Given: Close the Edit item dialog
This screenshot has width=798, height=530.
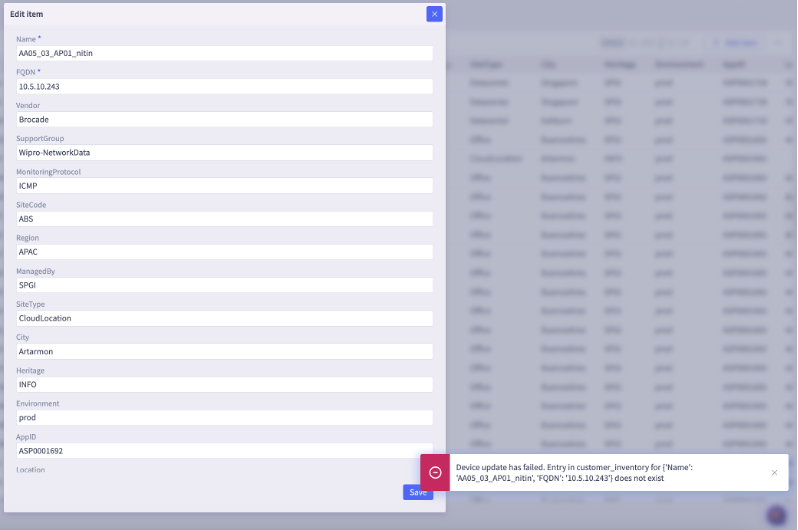Looking at the screenshot, I should pos(434,14).
